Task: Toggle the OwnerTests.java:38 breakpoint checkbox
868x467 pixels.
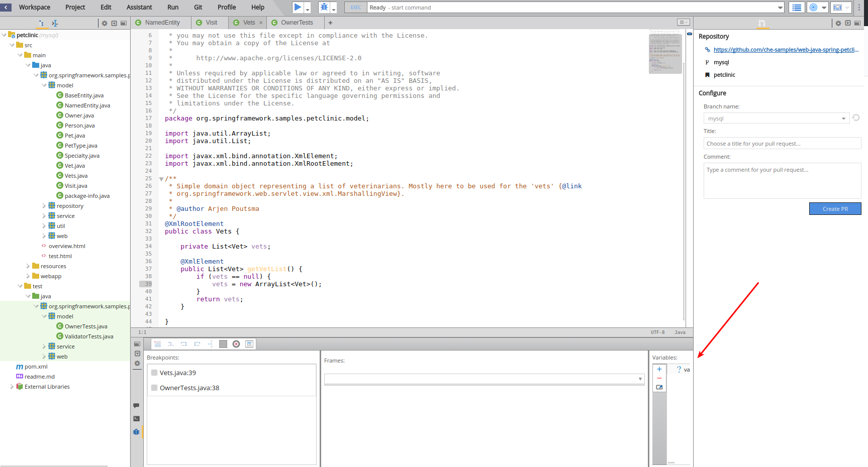Action: coord(154,388)
